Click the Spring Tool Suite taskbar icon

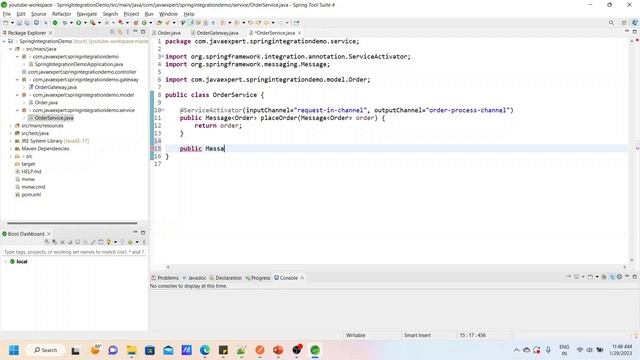coord(315,350)
